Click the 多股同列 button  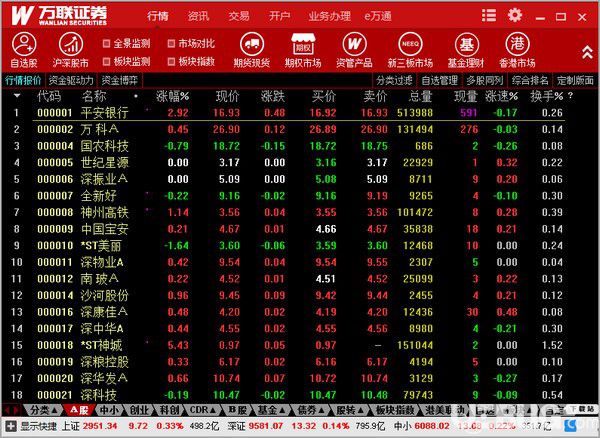(x=484, y=80)
